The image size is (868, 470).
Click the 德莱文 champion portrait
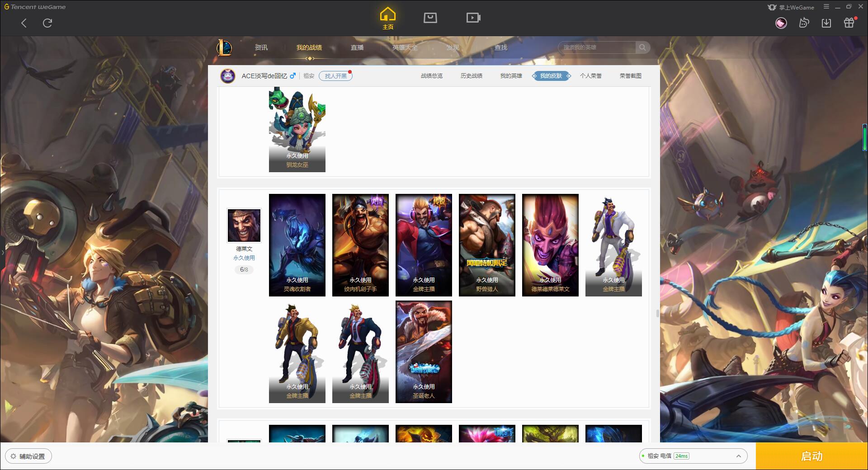(x=244, y=226)
